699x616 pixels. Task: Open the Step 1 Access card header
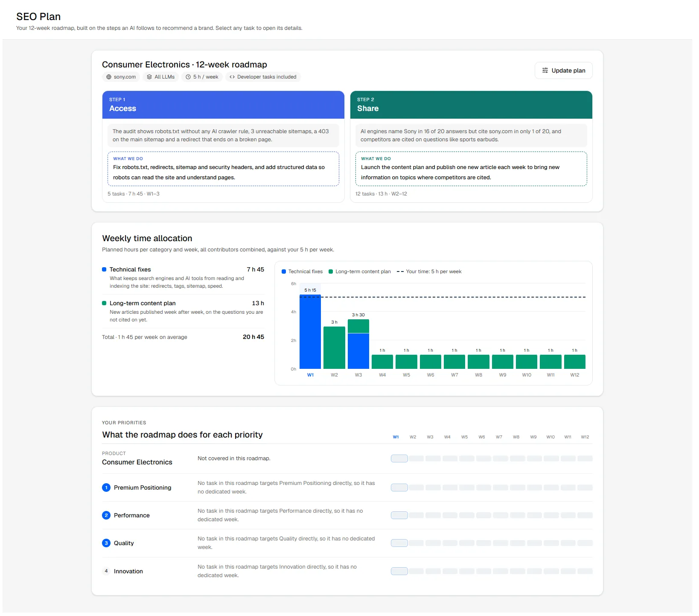pos(223,105)
